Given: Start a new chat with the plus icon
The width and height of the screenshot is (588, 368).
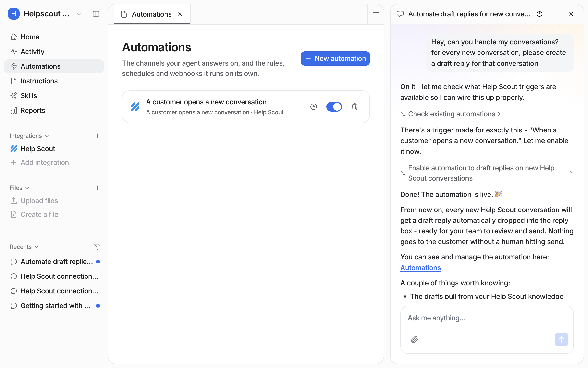Looking at the screenshot, I should pos(555,14).
